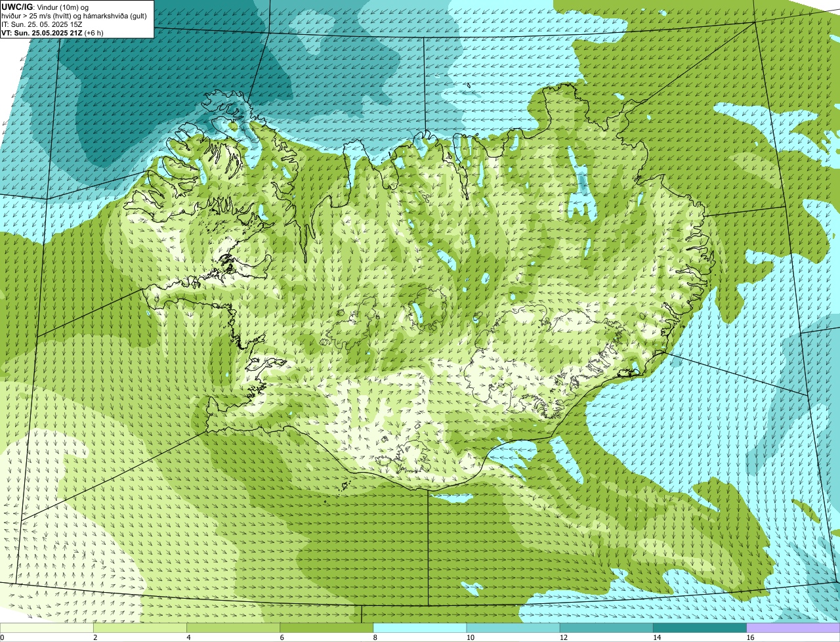
Task: Click the purple legend swatch above 16 m/s
Action: [793, 628]
